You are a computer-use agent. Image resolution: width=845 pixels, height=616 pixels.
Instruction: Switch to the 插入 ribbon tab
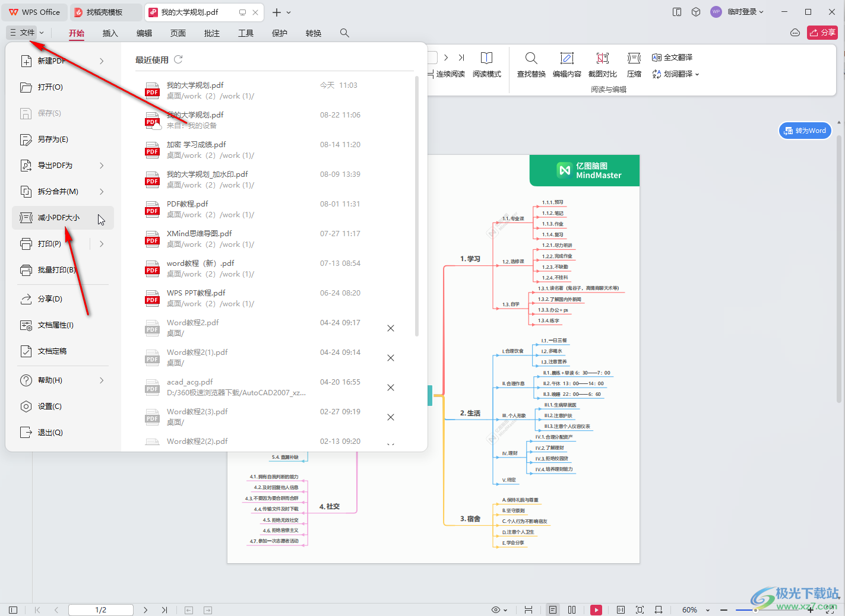[x=110, y=33]
